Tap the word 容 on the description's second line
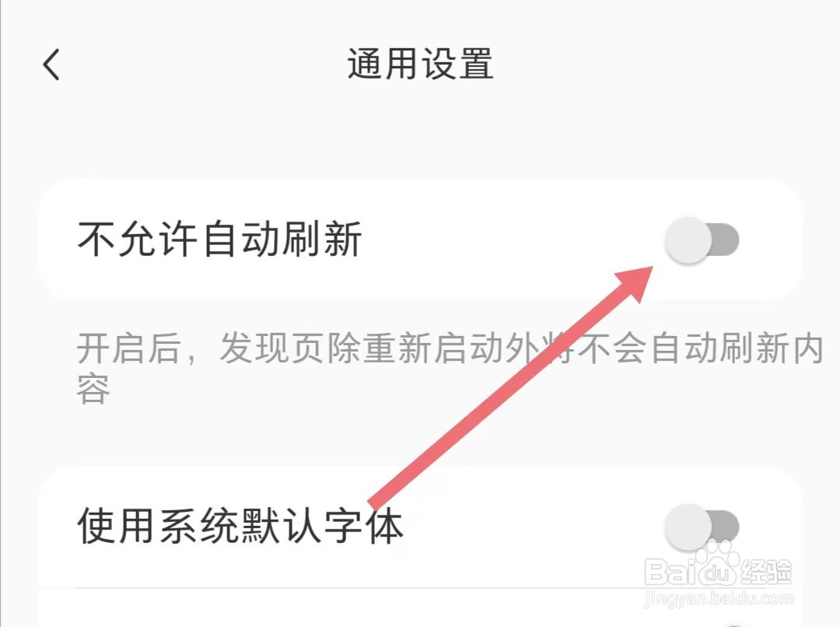Screen dimensions: 840x627 click(93, 388)
